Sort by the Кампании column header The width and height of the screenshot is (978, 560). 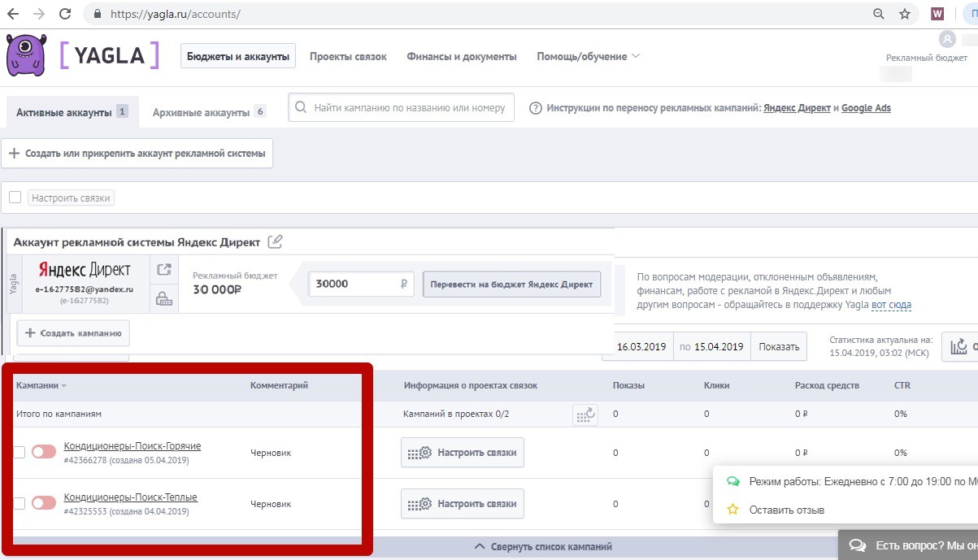[41, 385]
